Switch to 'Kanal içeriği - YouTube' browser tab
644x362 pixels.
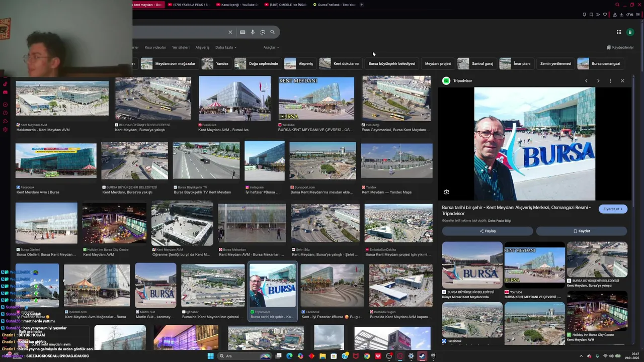[237, 5]
